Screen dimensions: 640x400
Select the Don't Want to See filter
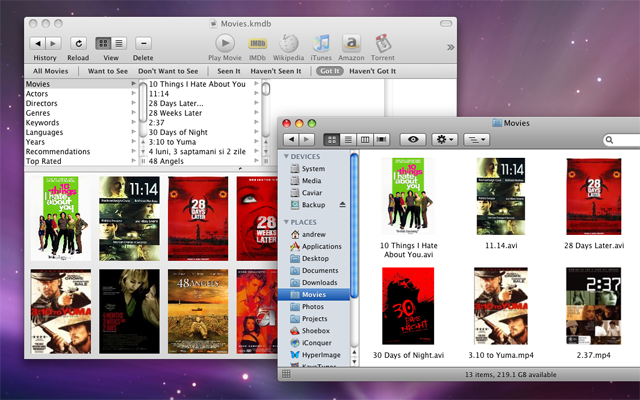click(168, 71)
